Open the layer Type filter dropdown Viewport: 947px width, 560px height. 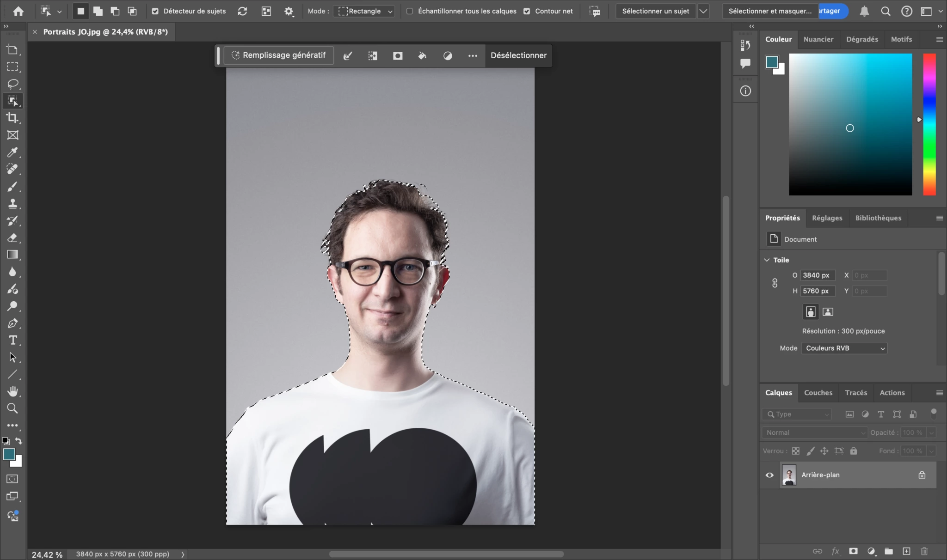(797, 414)
